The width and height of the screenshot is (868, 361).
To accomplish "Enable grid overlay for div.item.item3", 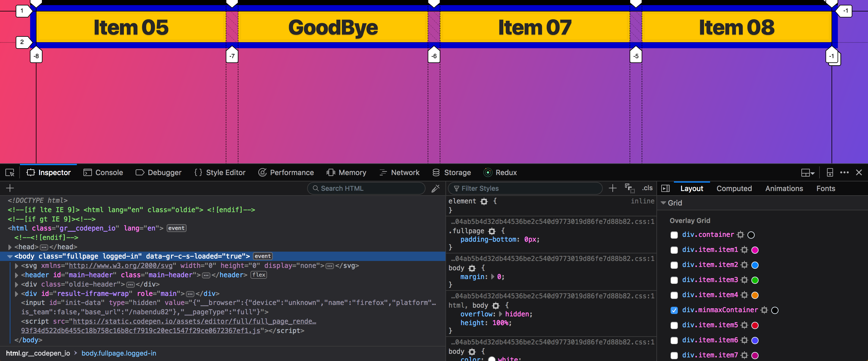I will coord(674,280).
